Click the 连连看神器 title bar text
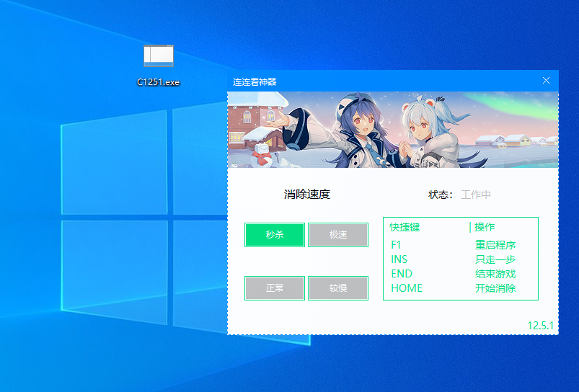This screenshot has width=579, height=392. (255, 81)
